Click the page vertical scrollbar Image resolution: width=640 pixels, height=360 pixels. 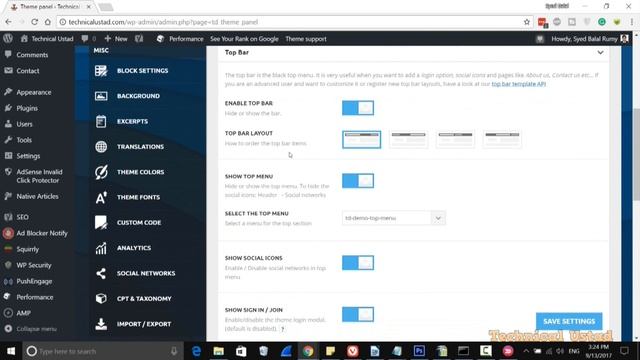click(636, 155)
